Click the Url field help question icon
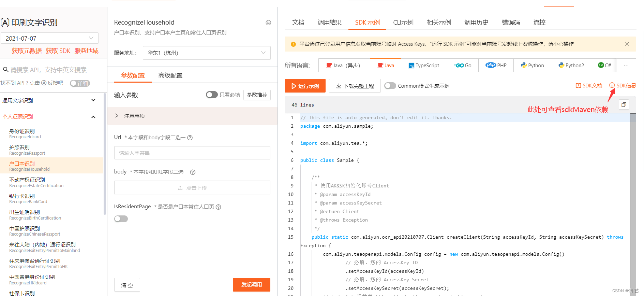 (x=190, y=138)
